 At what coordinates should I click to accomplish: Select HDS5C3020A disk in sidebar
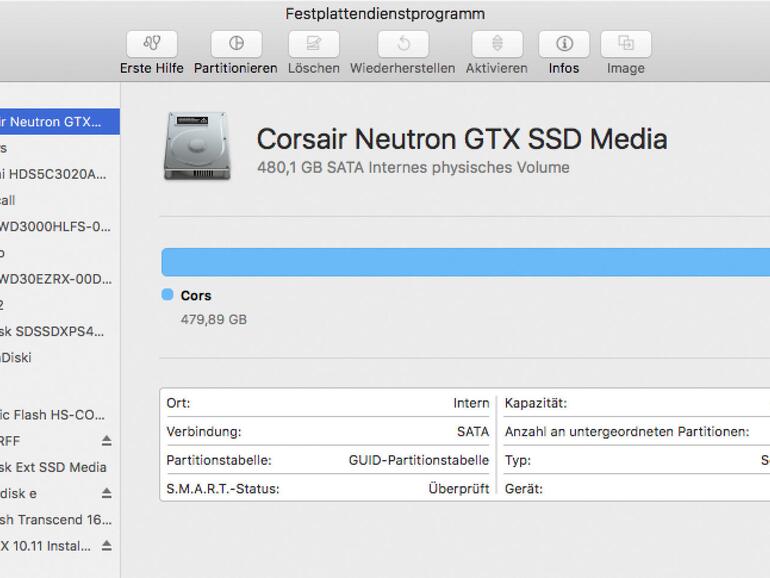point(60,174)
